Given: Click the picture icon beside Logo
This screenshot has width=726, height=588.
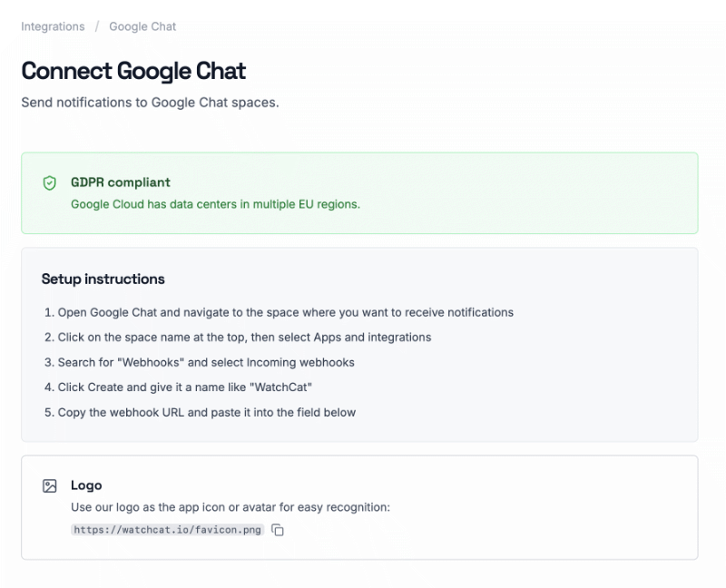Looking at the screenshot, I should 50,485.
